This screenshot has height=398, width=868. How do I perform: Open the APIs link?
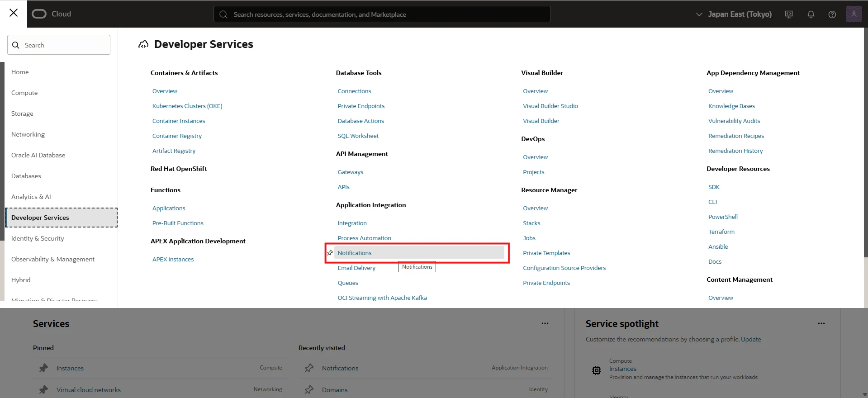point(343,187)
